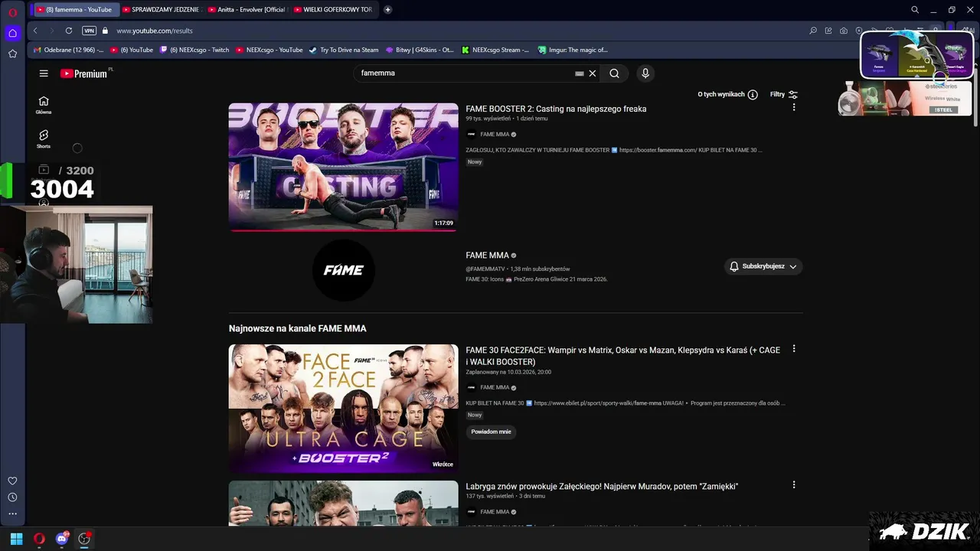Open the browser snapshot camera icon
Viewport: 980px width, 551px height.
pyautogui.click(x=843, y=31)
